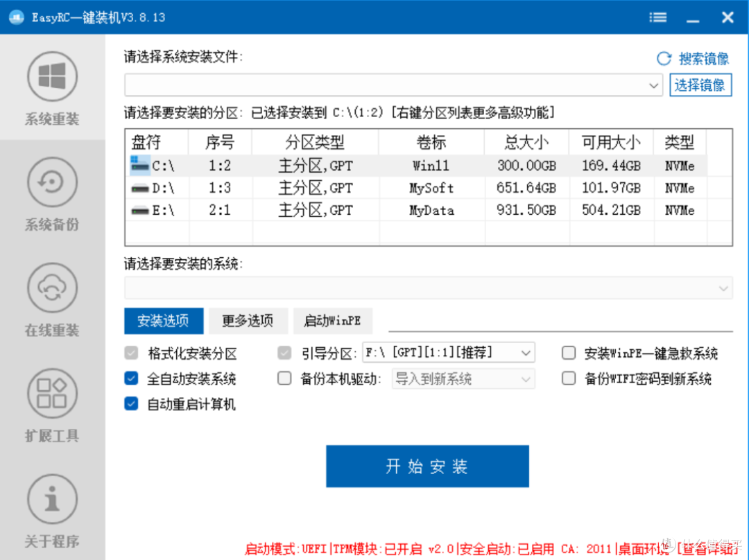Select the MySoft volume label cell
The height and width of the screenshot is (560, 749).
coord(431,188)
